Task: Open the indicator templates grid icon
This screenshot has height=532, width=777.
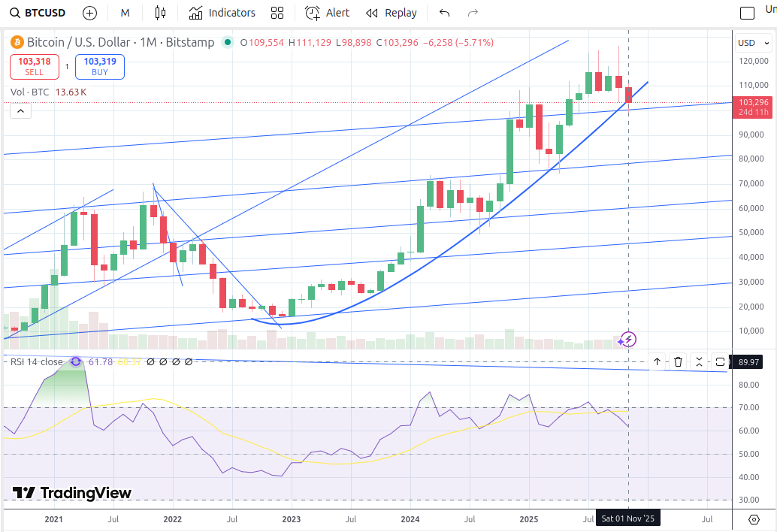Action: 277,13
